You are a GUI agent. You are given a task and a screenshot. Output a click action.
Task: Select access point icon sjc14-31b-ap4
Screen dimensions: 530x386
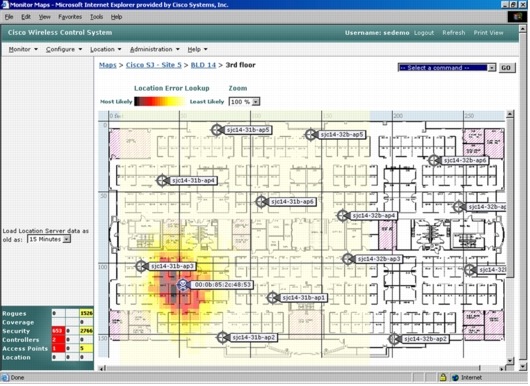pos(162,180)
